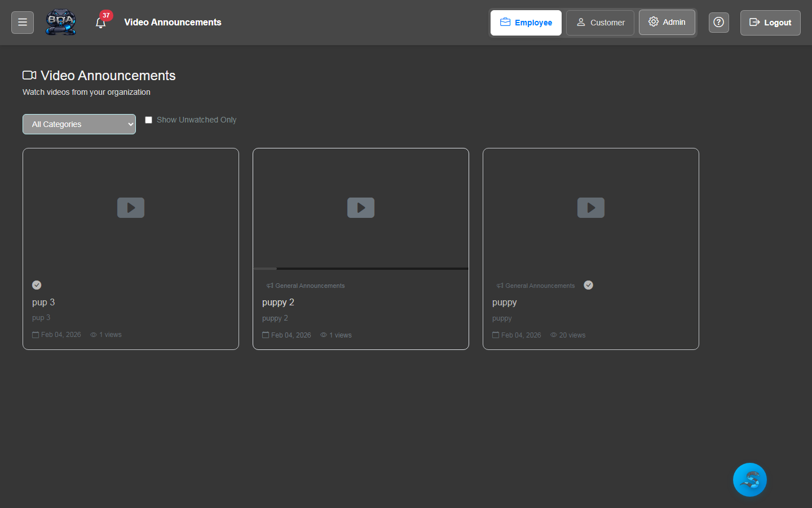
Task: Click the progress bar on 'puppy 2'
Action: [360, 269]
